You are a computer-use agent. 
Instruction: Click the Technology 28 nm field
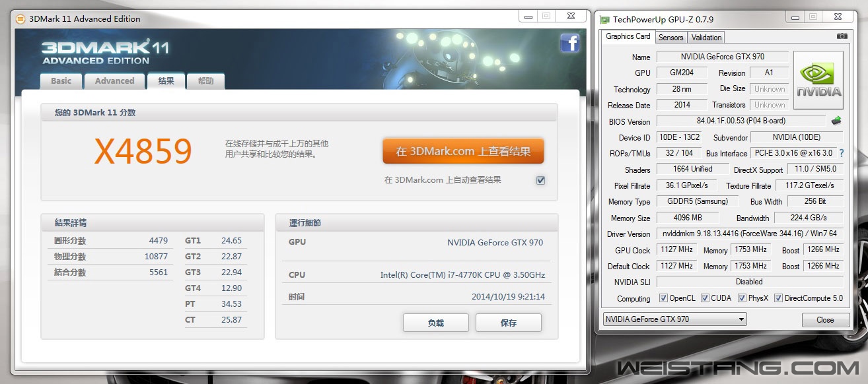click(680, 89)
